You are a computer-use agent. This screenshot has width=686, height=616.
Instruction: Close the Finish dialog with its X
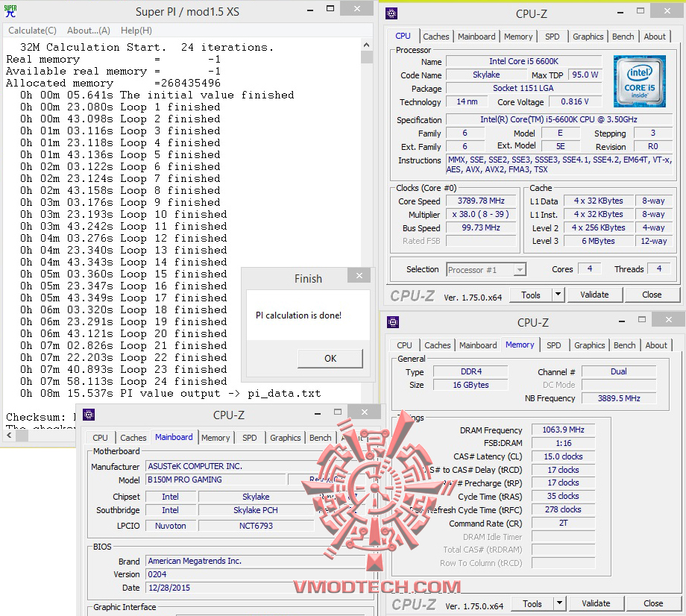[x=359, y=276]
